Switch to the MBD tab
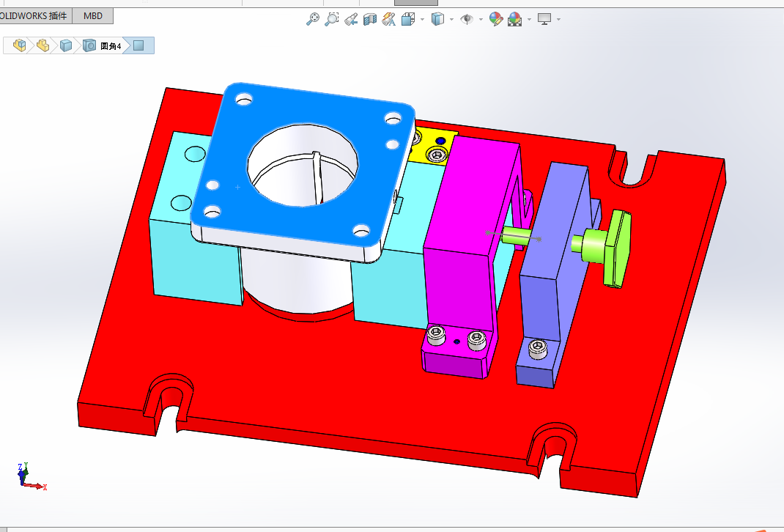This screenshot has width=784, height=532. point(93,16)
